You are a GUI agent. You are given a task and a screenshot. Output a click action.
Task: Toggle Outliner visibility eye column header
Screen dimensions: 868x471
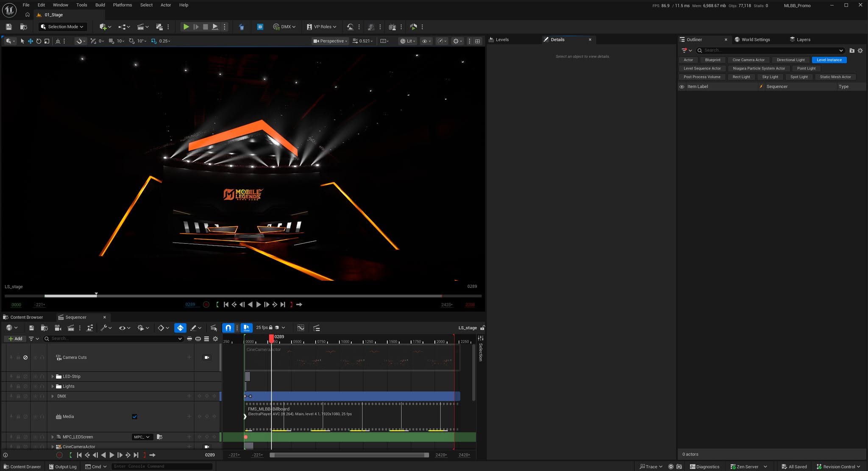coord(682,86)
